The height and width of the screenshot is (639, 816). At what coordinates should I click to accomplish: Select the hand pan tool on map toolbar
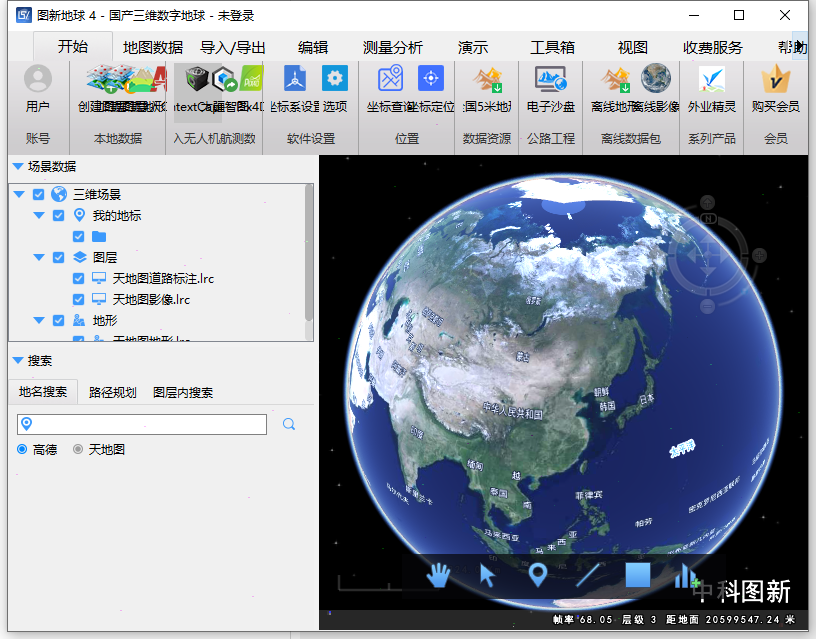438,576
